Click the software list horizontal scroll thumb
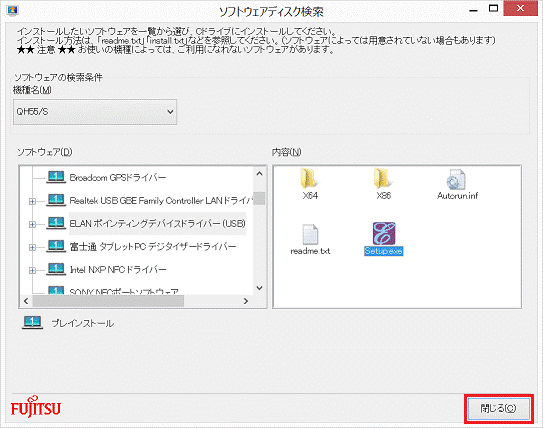 (108, 301)
